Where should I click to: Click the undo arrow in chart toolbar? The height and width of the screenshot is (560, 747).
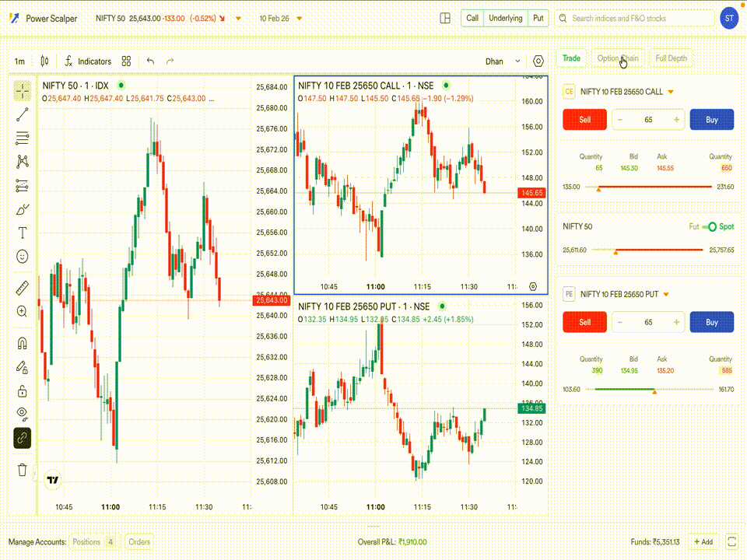coord(151,61)
